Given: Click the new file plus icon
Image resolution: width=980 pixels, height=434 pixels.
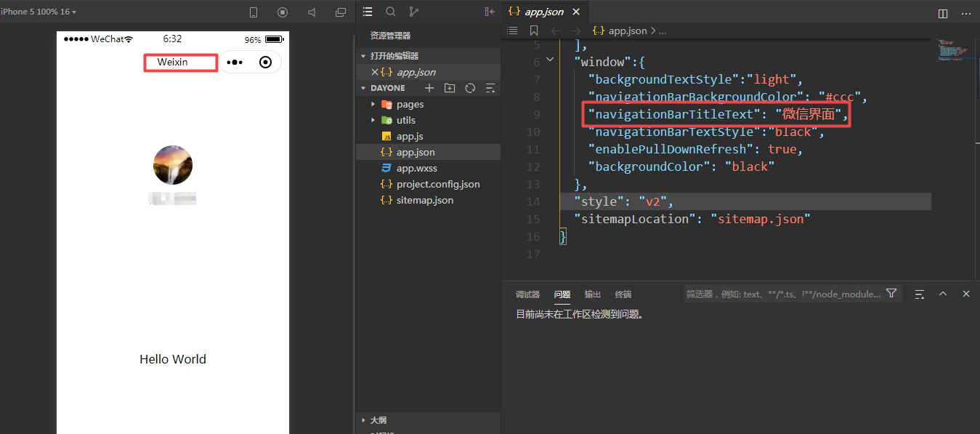Looking at the screenshot, I should click(429, 88).
